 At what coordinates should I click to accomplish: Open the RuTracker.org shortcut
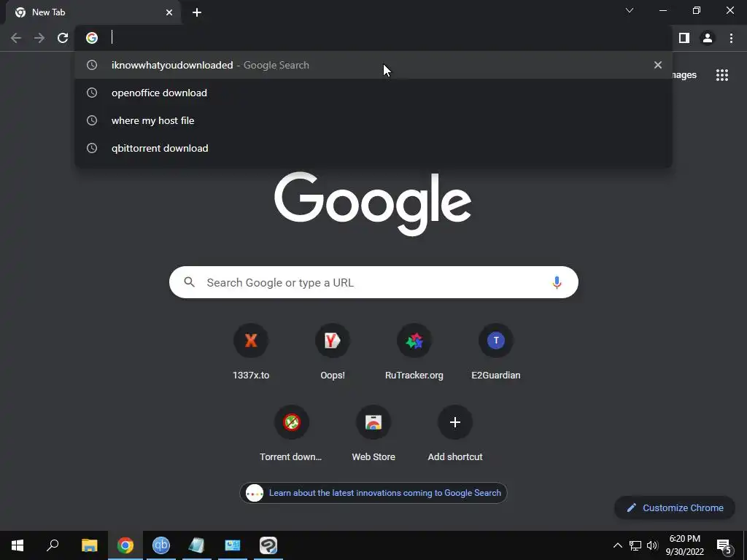[414, 351]
